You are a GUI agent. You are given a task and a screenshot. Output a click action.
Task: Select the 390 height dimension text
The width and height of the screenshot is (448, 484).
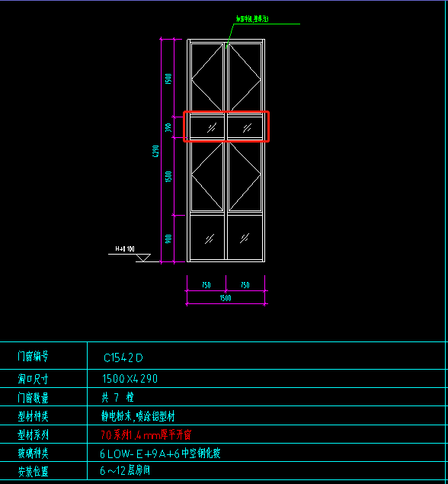pyautogui.click(x=168, y=127)
